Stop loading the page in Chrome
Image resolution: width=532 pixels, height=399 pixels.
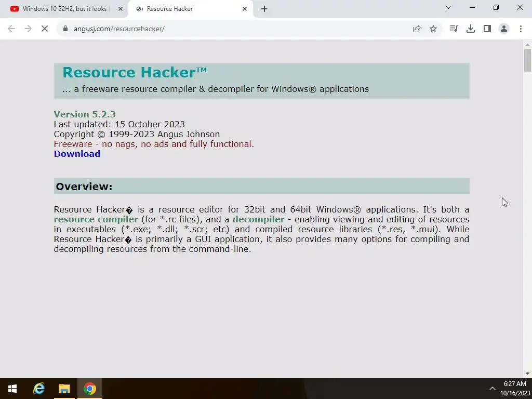pos(45,29)
